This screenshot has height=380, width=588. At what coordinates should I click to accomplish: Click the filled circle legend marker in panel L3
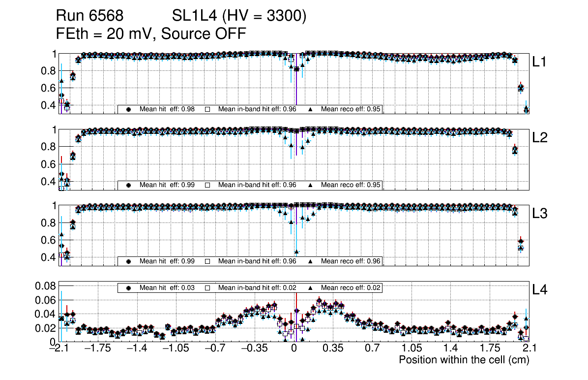(x=129, y=261)
